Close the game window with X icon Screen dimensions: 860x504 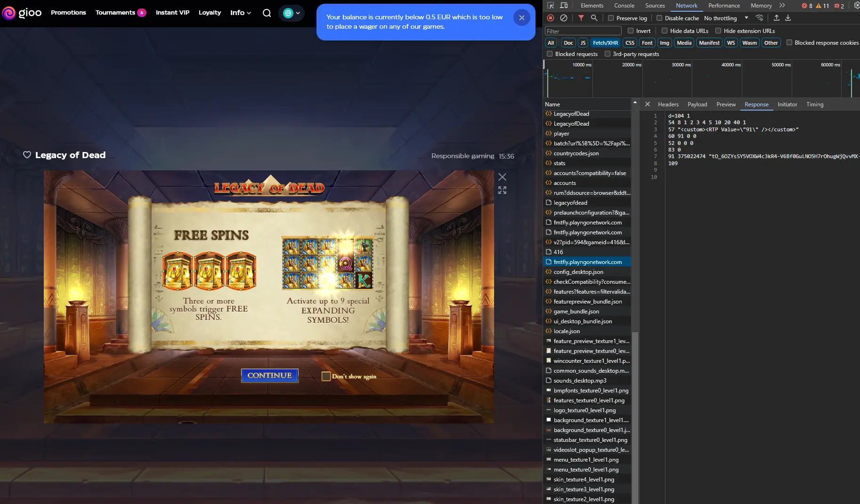click(503, 177)
